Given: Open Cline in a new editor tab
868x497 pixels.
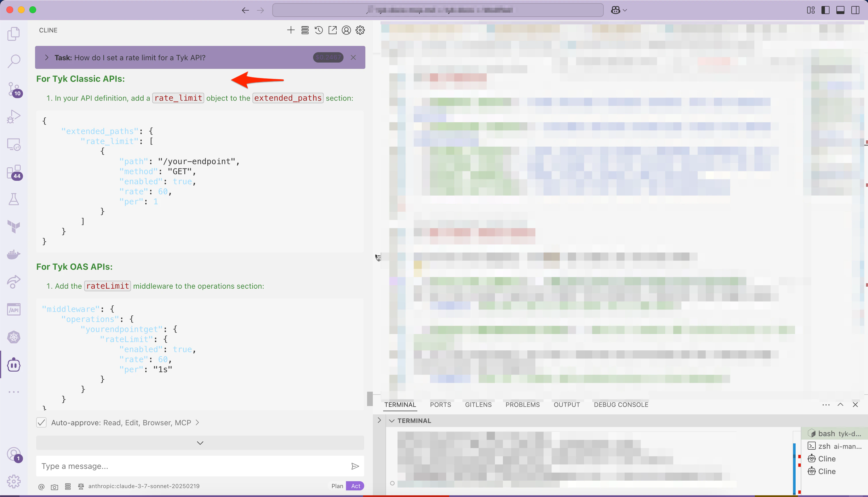Looking at the screenshot, I should (x=332, y=30).
